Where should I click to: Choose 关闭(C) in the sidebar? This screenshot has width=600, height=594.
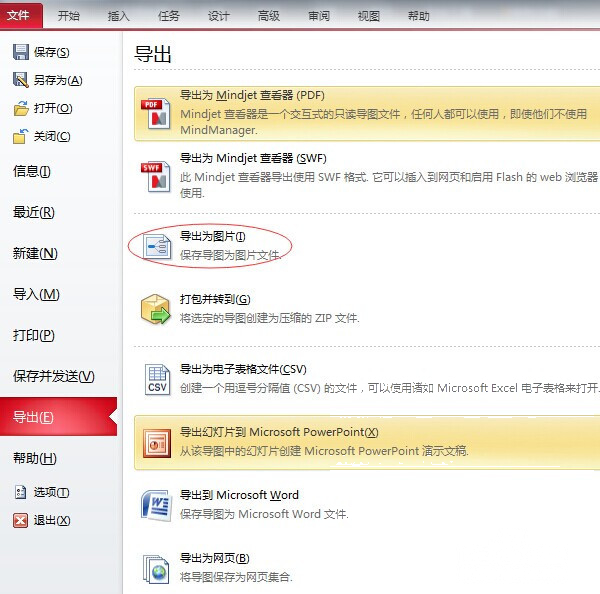pos(52,136)
